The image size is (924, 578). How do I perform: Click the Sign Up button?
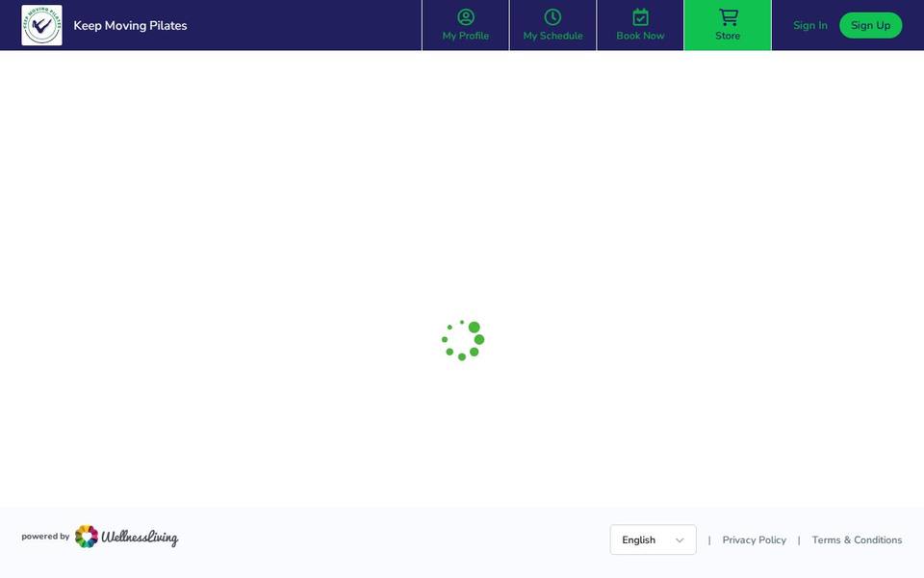pyautogui.click(x=870, y=25)
